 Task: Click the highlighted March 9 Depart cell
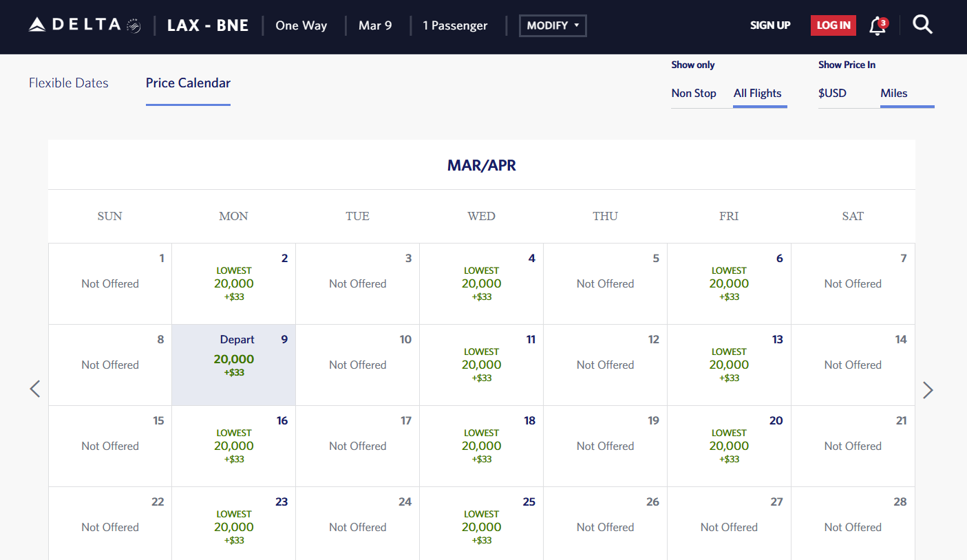click(x=233, y=365)
